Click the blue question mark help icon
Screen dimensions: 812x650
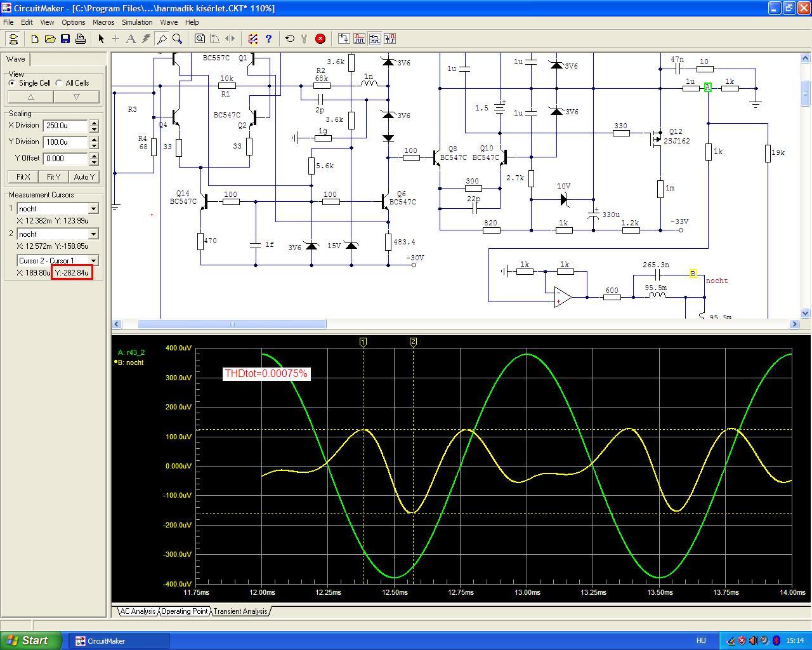(268, 39)
